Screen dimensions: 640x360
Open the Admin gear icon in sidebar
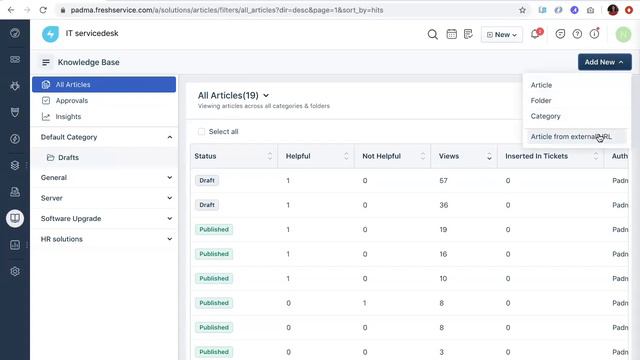(x=15, y=271)
